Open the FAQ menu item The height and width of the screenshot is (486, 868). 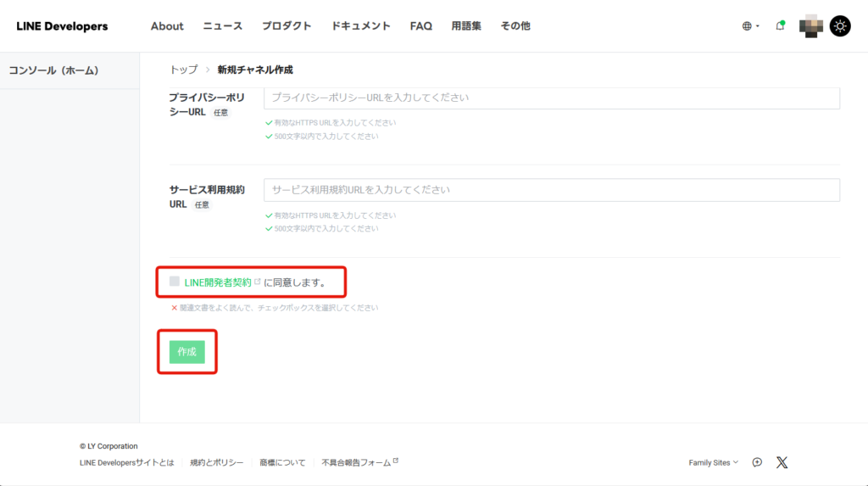pyautogui.click(x=420, y=26)
